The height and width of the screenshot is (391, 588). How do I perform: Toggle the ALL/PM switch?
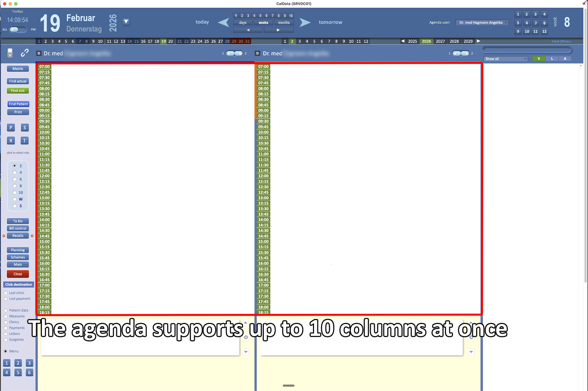18,29
